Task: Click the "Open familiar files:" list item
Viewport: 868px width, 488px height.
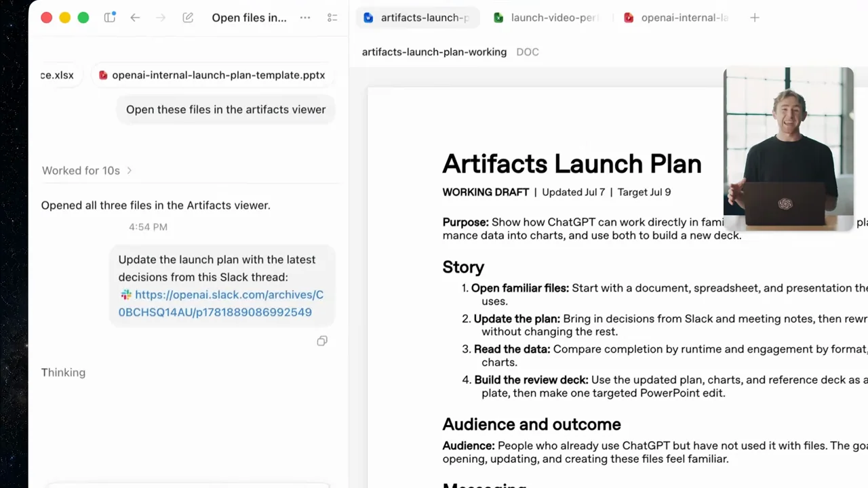Action: point(520,288)
